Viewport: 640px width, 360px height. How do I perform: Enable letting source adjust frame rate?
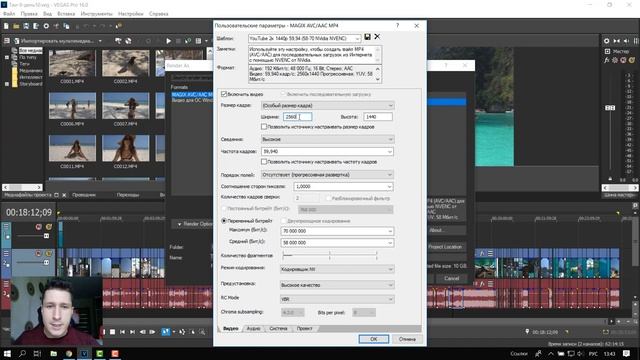(264, 162)
